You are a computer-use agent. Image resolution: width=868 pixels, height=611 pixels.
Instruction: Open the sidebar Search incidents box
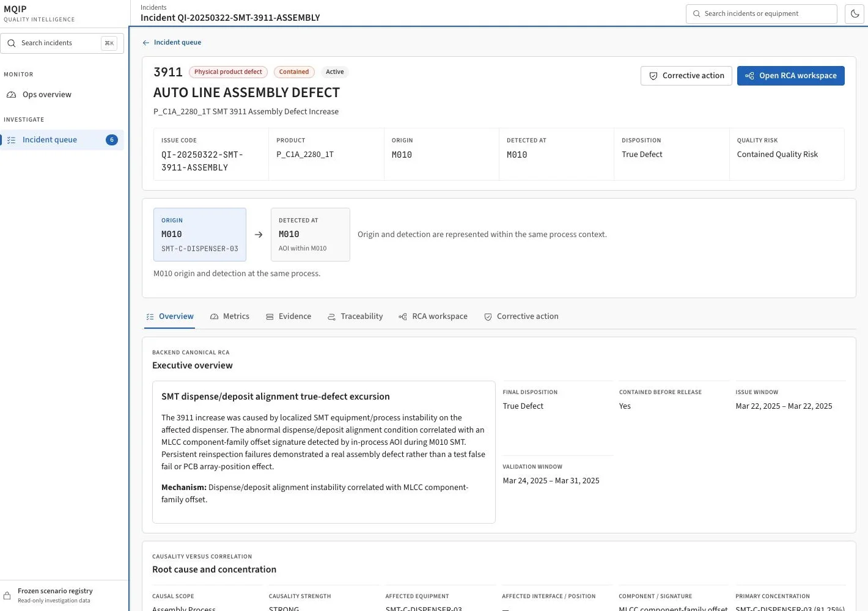62,43
